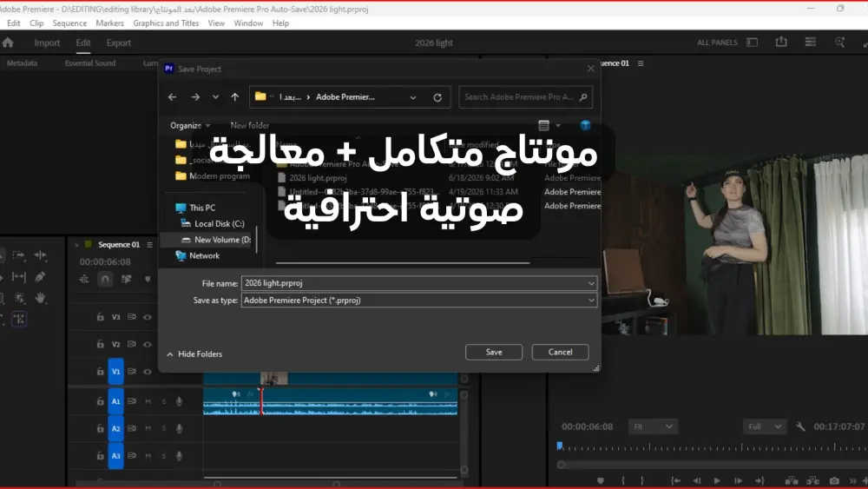Select New Volume (D:) in tree
Viewport: 868px width, 489px height.
[215, 240]
